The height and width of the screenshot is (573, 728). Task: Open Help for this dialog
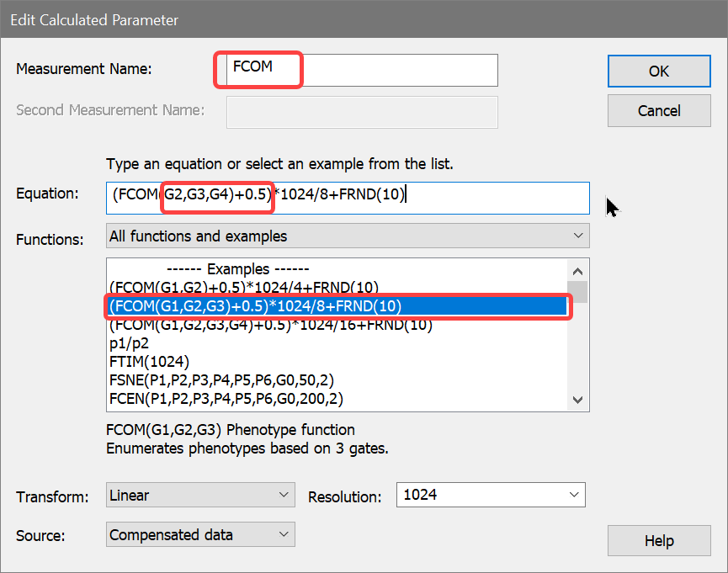coord(659,541)
